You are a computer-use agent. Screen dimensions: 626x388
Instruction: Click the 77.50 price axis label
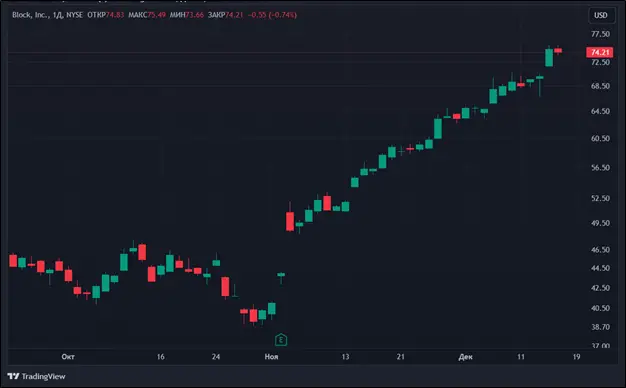pos(600,34)
